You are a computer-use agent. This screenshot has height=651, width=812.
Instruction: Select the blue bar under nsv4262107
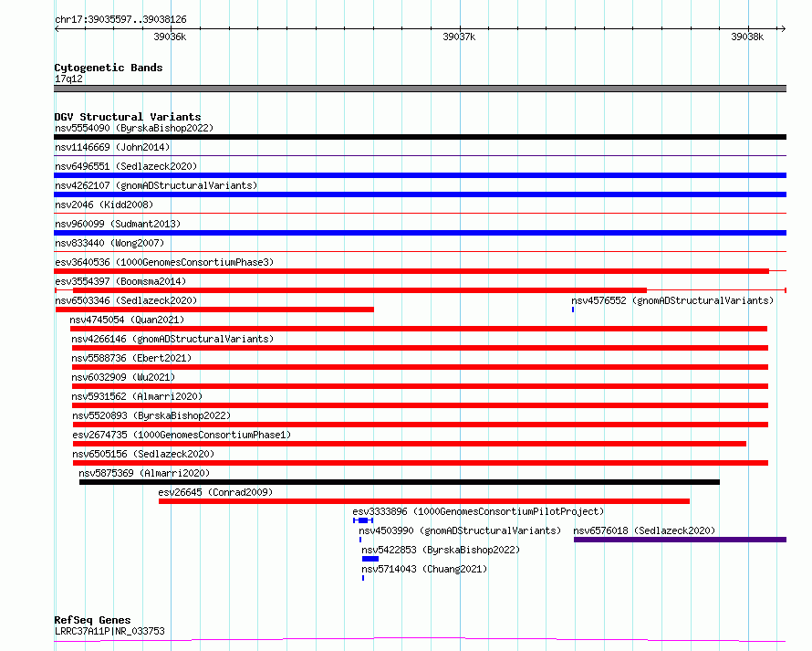(x=420, y=194)
